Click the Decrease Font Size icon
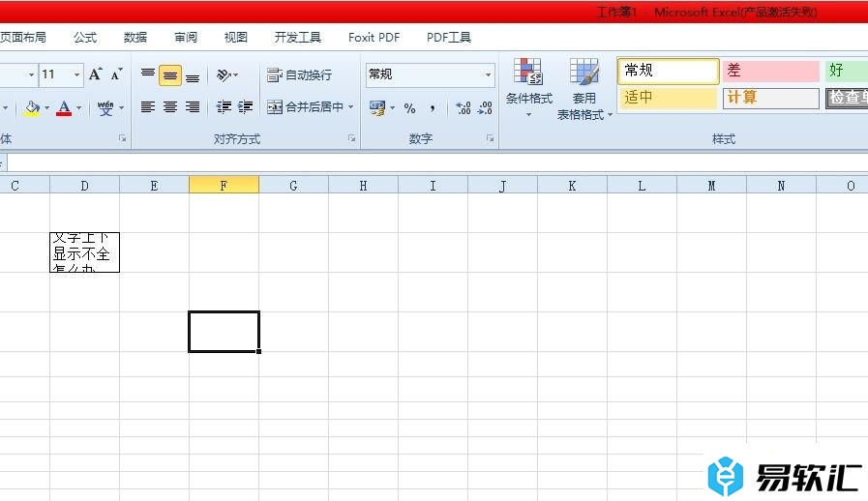868x501 pixels. coord(116,74)
